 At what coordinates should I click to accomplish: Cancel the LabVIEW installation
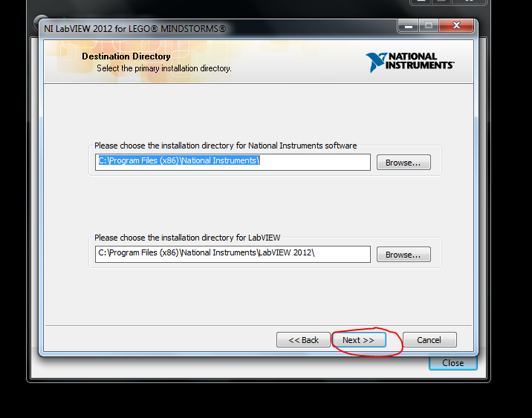[429, 340]
